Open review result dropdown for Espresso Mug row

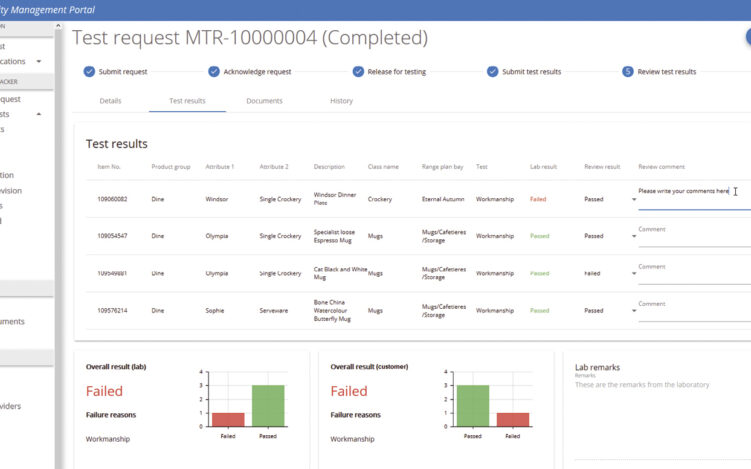pos(633,236)
